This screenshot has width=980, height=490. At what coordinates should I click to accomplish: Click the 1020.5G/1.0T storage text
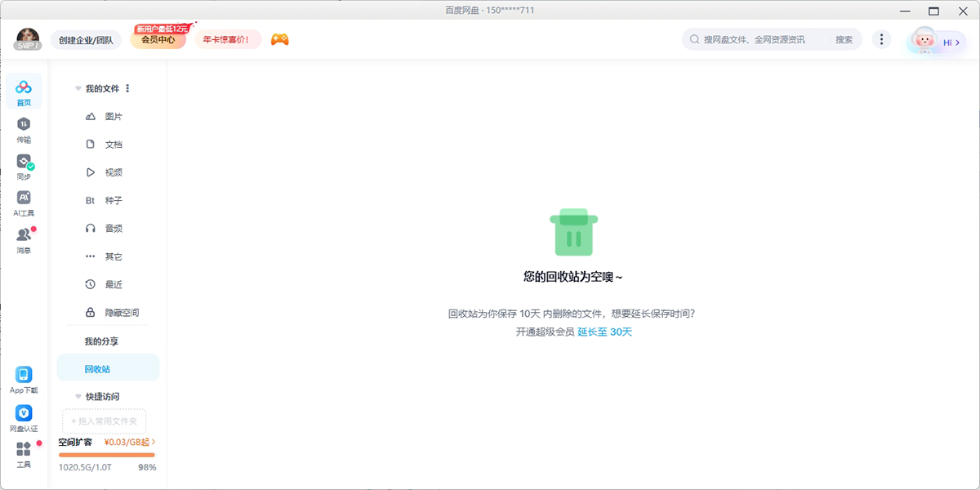pyautogui.click(x=85, y=468)
